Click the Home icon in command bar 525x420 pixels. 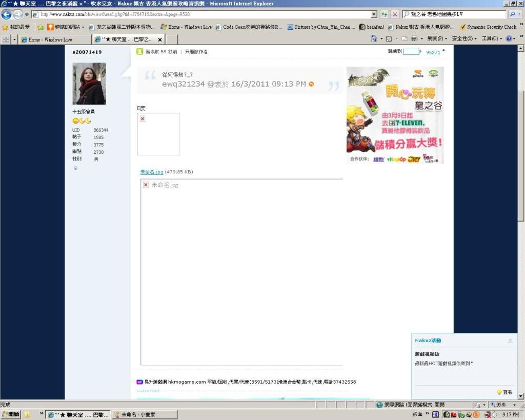coord(374,39)
